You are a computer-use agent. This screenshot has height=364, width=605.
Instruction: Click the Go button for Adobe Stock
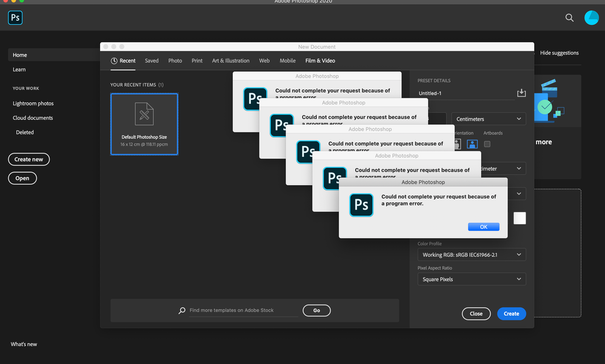point(316,311)
